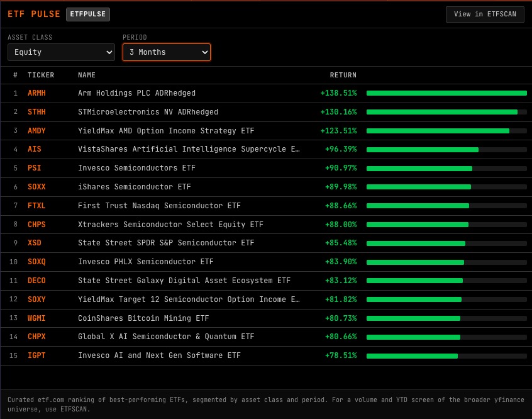The image size is (532, 419).
Task: Click Global X AI Semiconductor & Quantum ETF
Action: 166,337
